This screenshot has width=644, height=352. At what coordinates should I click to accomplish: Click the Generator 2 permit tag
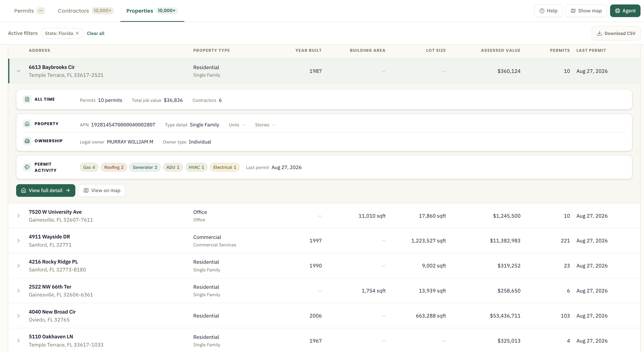click(x=145, y=167)
